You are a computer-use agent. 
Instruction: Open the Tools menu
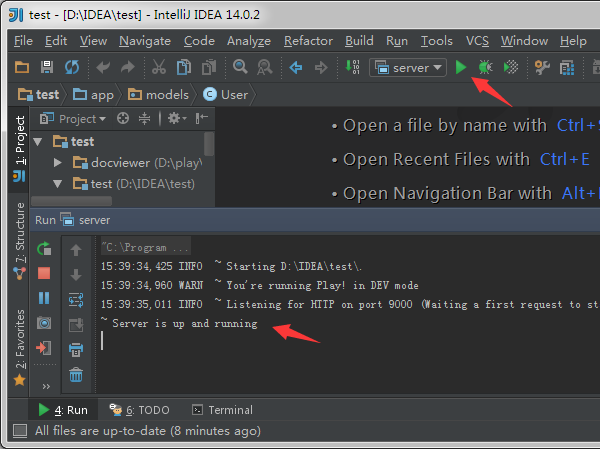coord(437,41)
